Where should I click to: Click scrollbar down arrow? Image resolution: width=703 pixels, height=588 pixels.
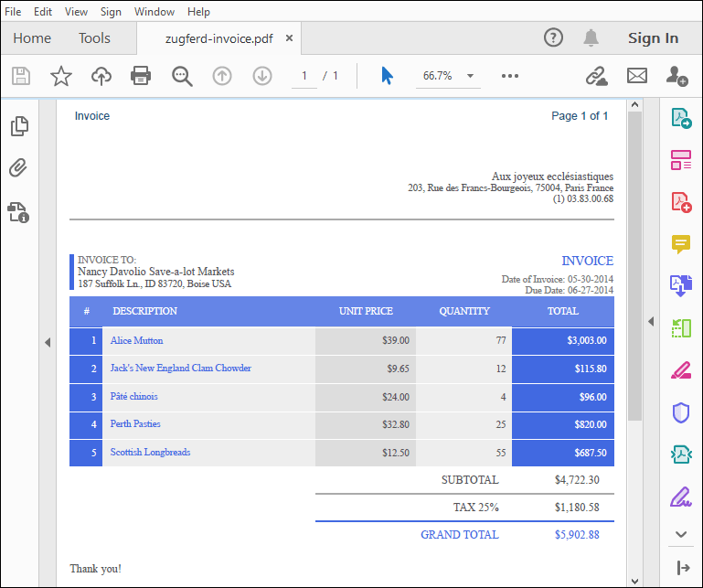[634, 581]
